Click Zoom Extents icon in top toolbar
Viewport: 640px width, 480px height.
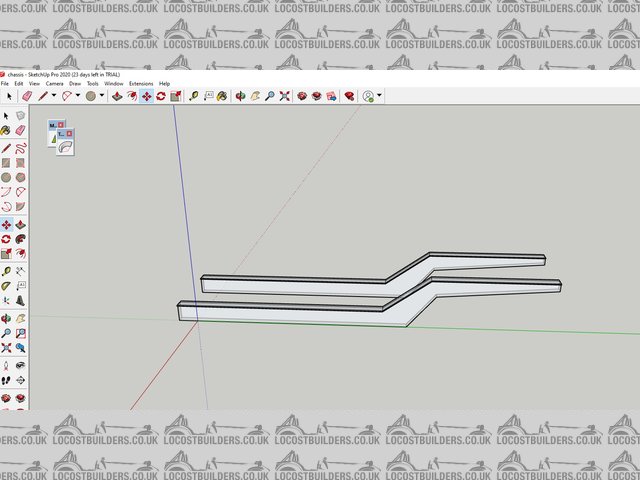click(285, 96)
